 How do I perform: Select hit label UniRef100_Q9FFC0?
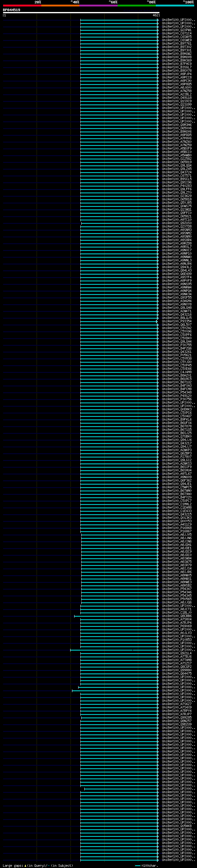pyautogui.click(x=176, y=213)
